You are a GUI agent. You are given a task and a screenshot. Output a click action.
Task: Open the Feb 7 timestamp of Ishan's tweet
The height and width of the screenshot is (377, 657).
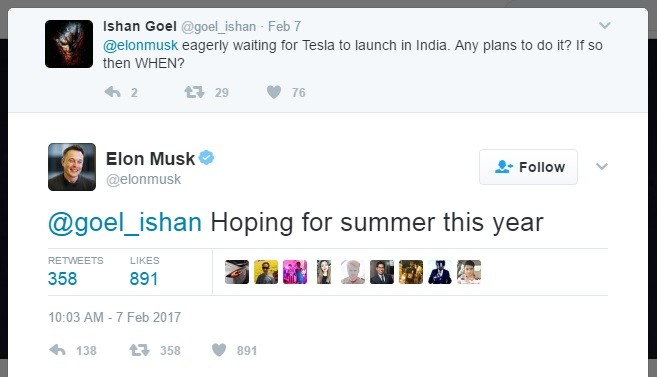point(285,26)
